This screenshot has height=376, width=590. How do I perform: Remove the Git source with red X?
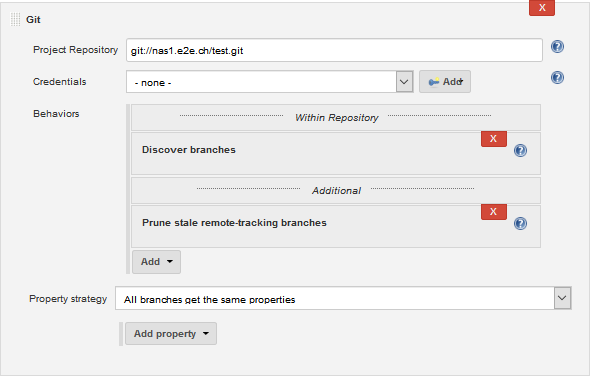coord(542,8)
